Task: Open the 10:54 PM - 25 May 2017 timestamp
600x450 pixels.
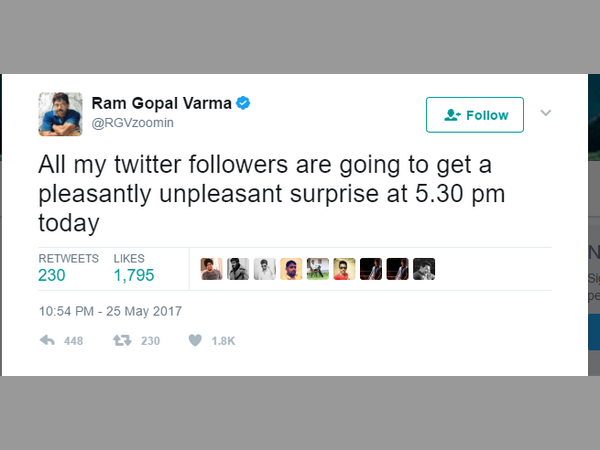Action: point(110,311)
